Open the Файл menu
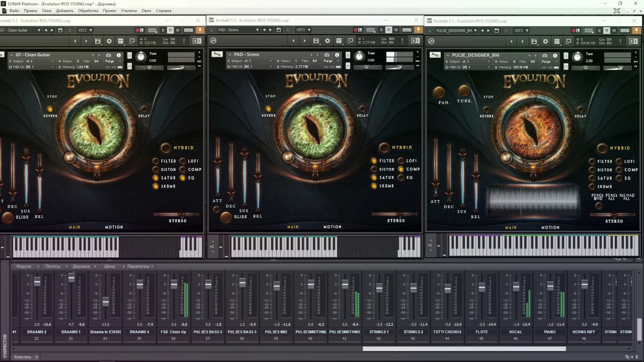The image size is (644, 362). click(x=14, y=11)
